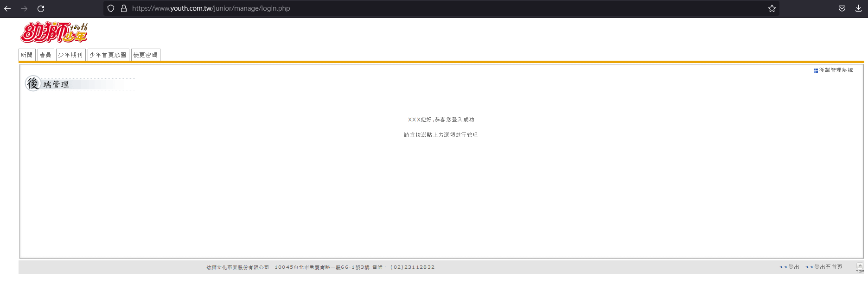Screen dimensions: 868x284
Task: Open the 變更密碼 menu tab
Action: coord(146,55)
